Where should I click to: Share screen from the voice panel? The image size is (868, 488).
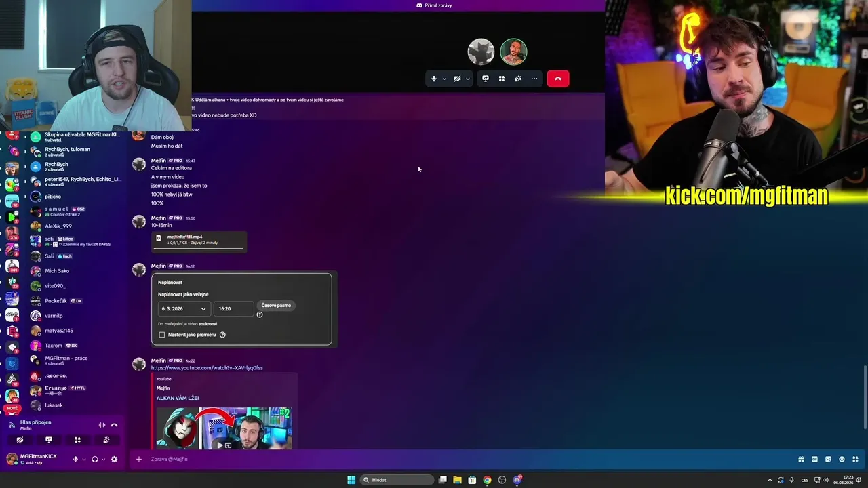click(x=49, y=440)
